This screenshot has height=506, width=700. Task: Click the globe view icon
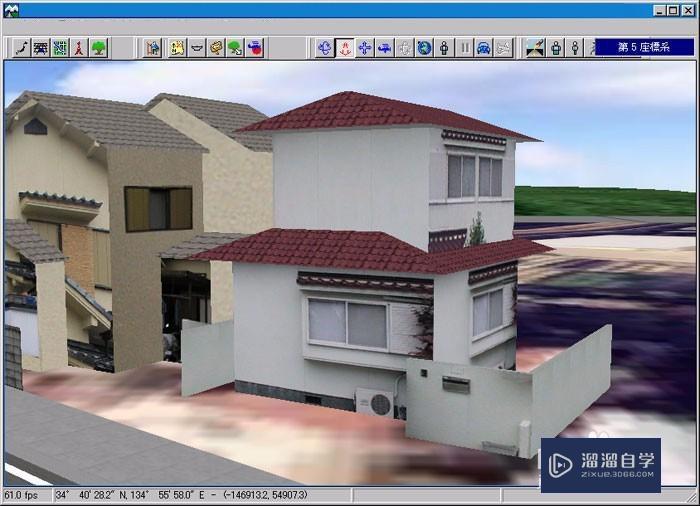424,48
